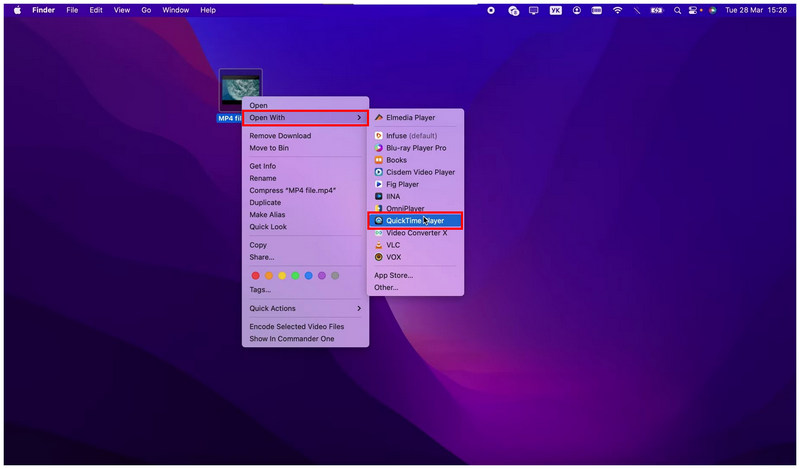Click the date and time display
This screenshot has width=800, height=469.
tap(756, 10)
